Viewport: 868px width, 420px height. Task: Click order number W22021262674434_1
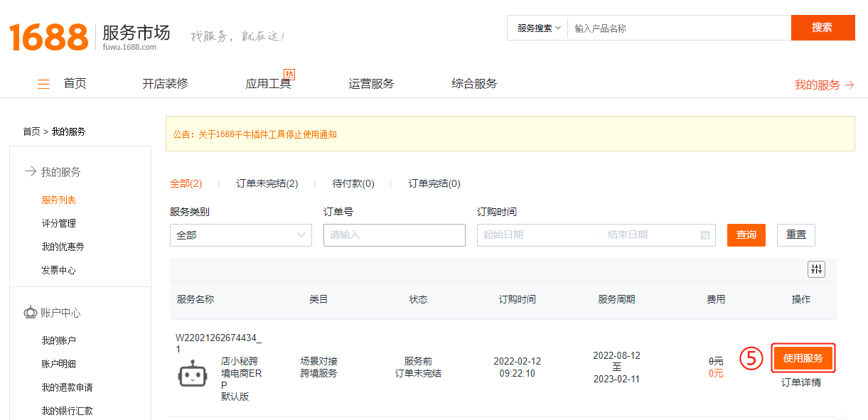click(x=218, y=343)
